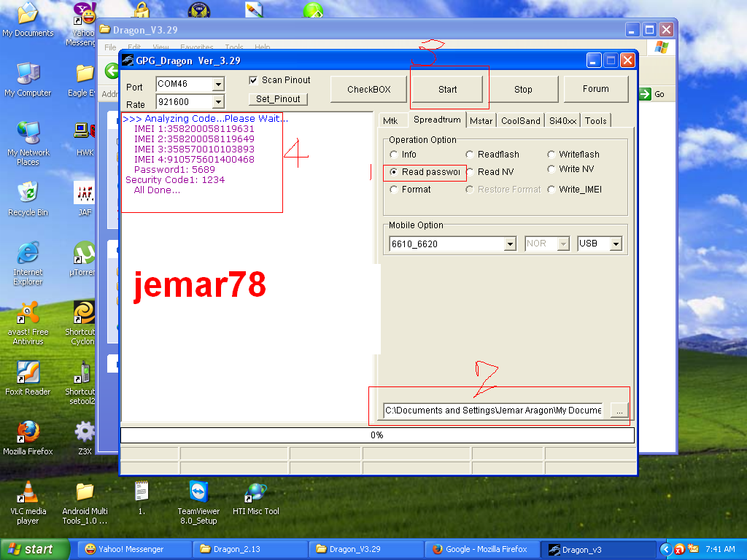Image resolution: width=747 pixels, height=560 pixels.
Task: Toggle the Scan Pinout checkbox
Action: [253, 80]
